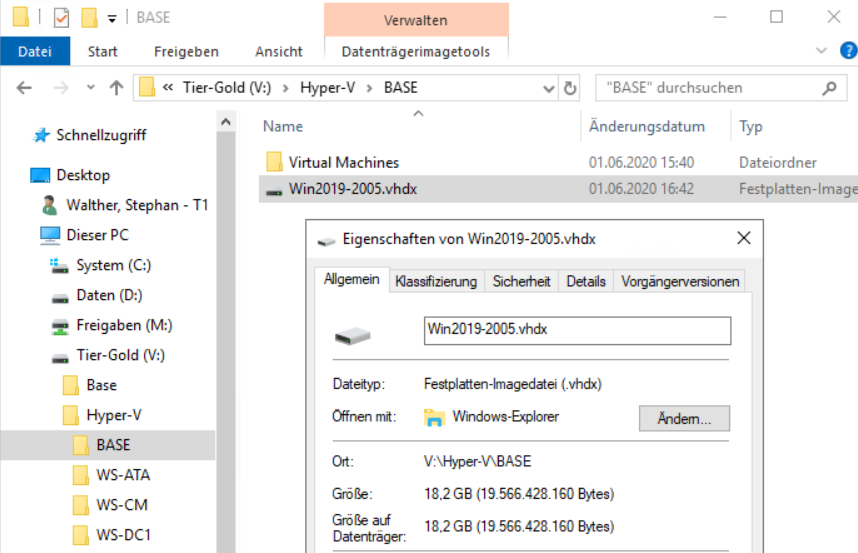Click the Windows-Explorer icon next to Öffnen mit
This screenshot has height=553, width=858.
(434, 417)
